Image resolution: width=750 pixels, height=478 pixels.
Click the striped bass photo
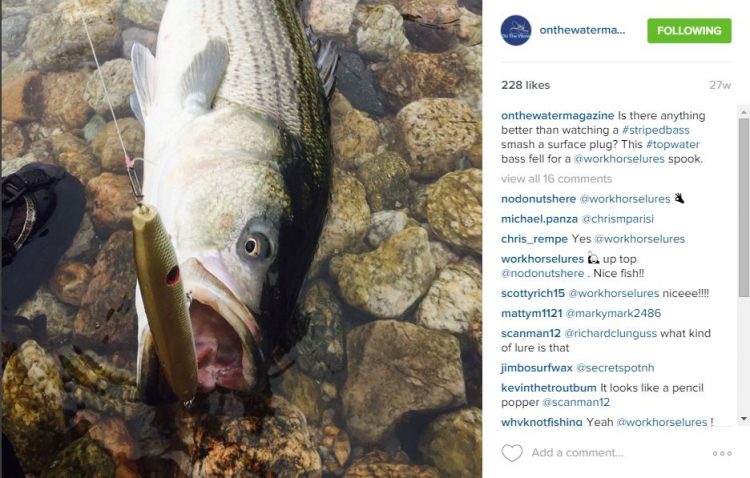(x=241, y=239)
